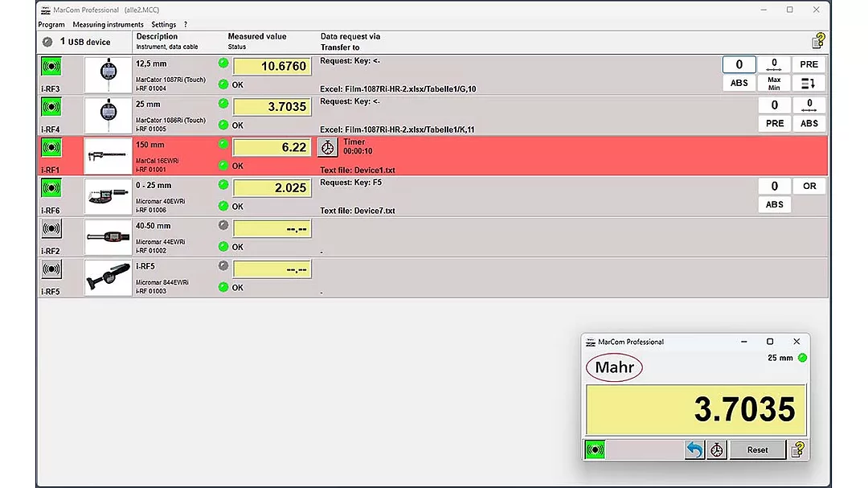Click the gray measurement indicator in the i-RF5 row
The width and height of the screenshot is (868, 488).
(x=223, y=265)
